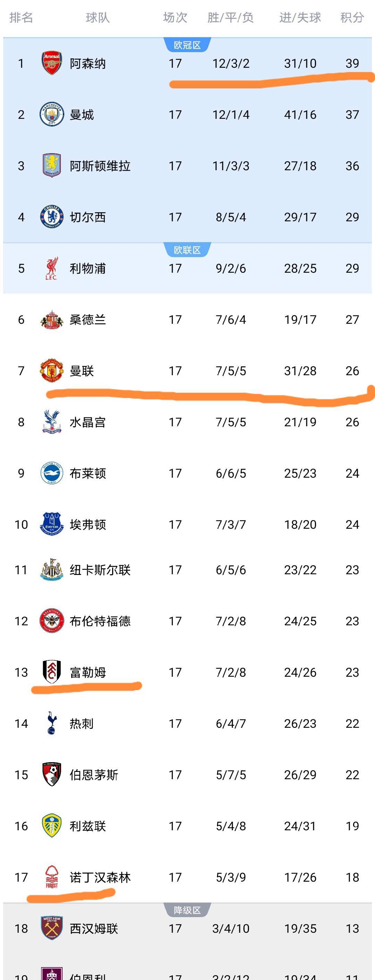Screen dimensions: 375x980
Task: Select the Tottenham cockerel icon
Action: [51, 723]
